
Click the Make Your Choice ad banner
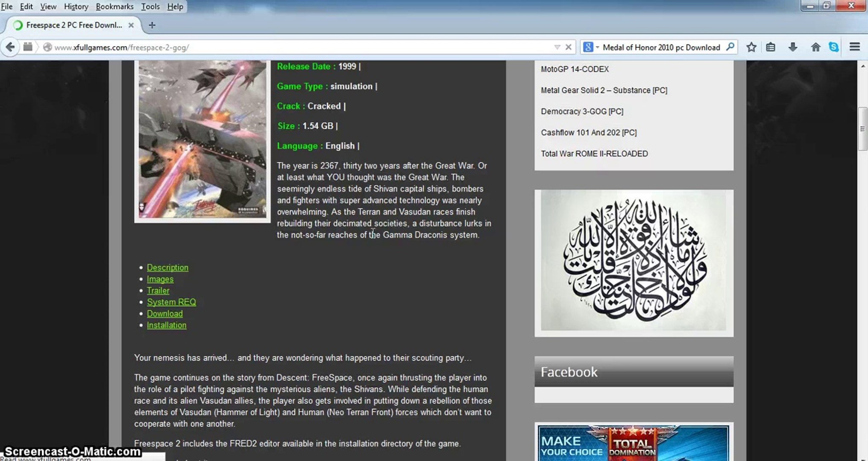click(x=633, y=443)
